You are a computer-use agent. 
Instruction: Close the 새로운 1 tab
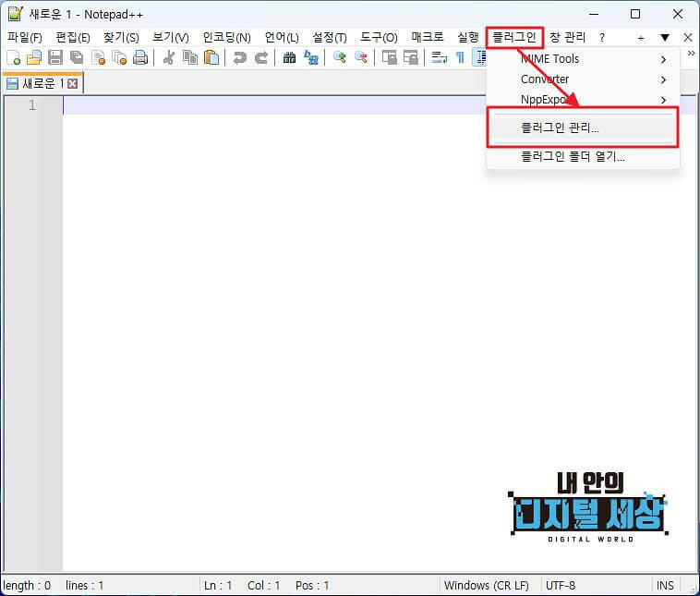(x=72, y=83)
